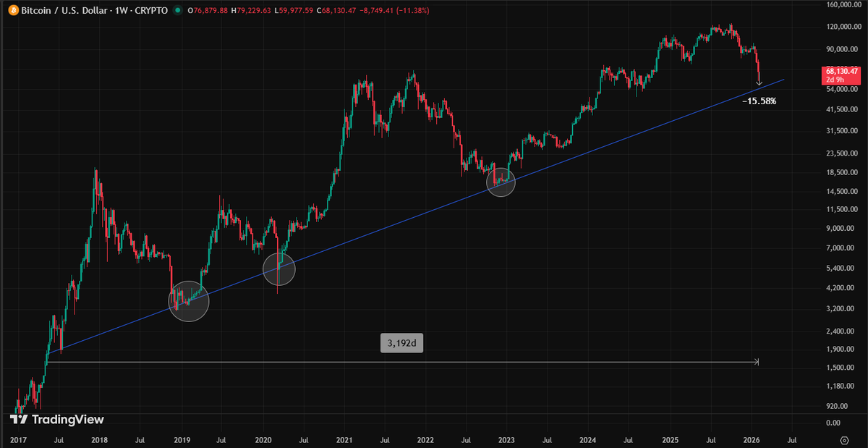Click the 0.00 price scale label
Viewport: 868px width, 448px height.
coord(833,423)
